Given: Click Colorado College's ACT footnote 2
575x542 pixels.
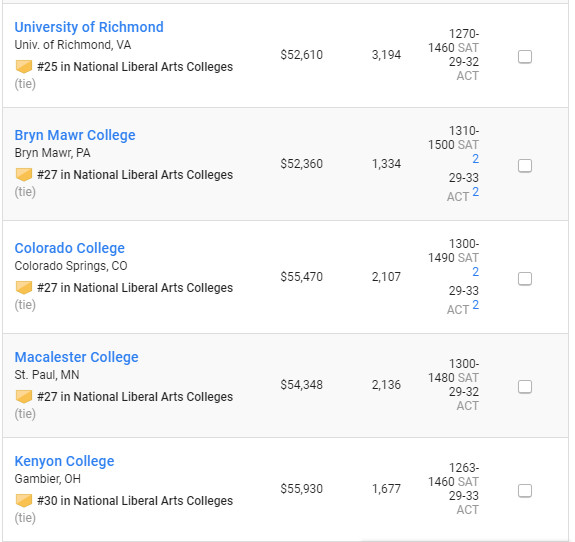Looking at the screenshot, I should point(475,305).
